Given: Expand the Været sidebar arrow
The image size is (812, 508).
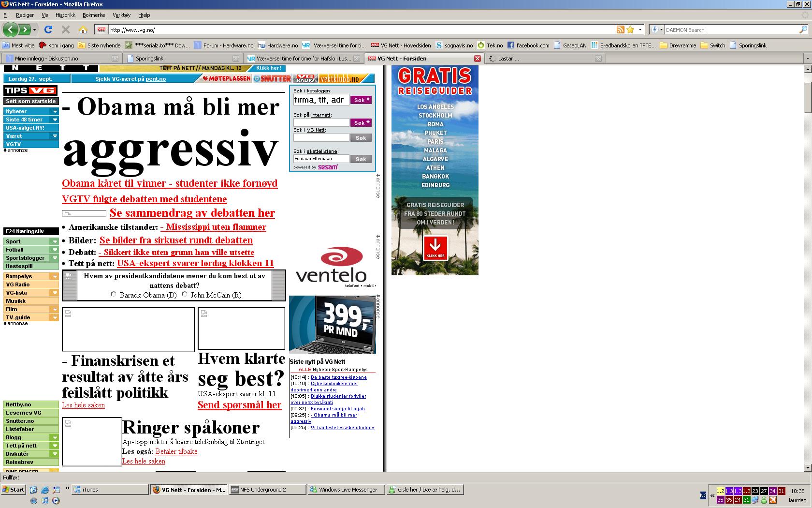Looking at the screenshot, I should point(55,136).
